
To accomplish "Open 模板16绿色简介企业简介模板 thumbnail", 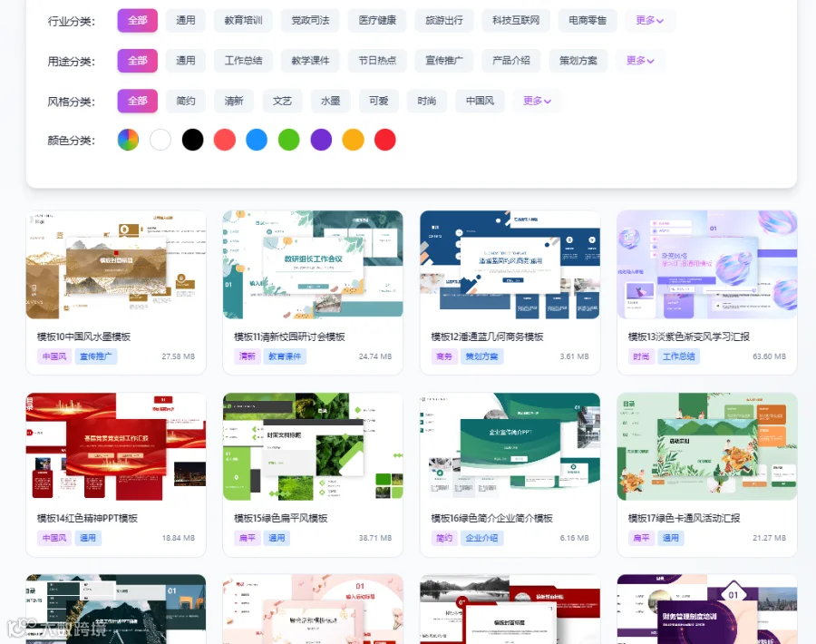I will 510,446.
